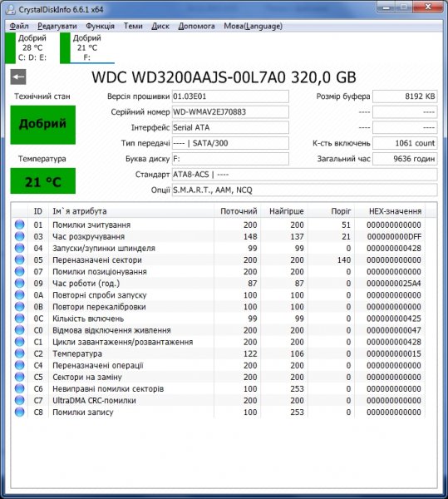This screenshot has width=448, height=499.
Task: Click status orb for 07 Помилки позиціонування
Action: (19, 271)
